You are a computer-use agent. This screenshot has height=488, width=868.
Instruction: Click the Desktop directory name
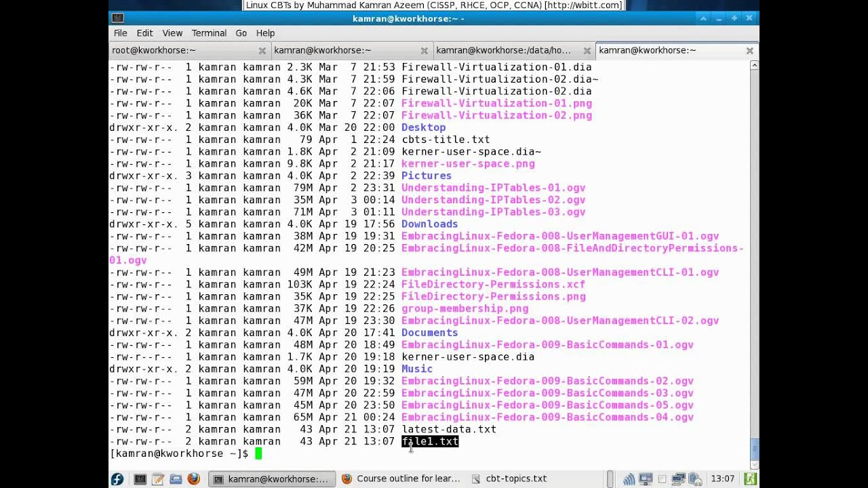click(424, 127)
